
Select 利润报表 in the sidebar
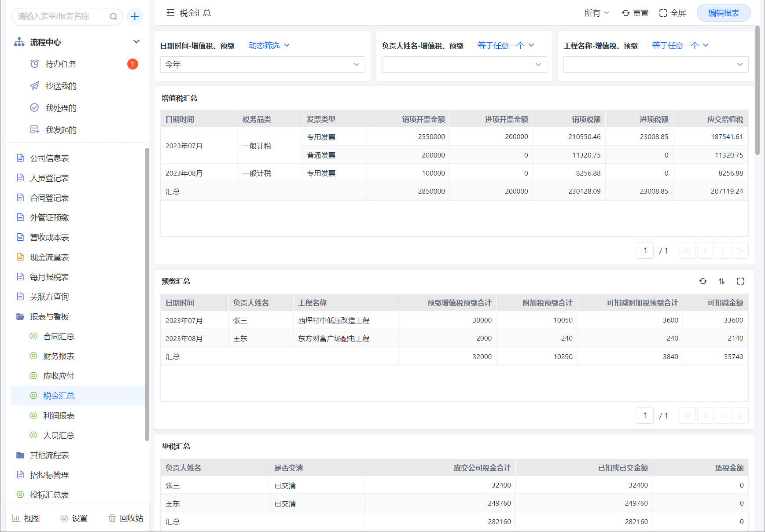click(59, 415)
